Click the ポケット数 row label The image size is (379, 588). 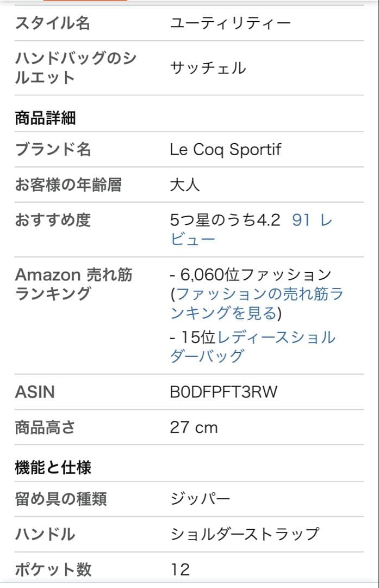[53, 569]
